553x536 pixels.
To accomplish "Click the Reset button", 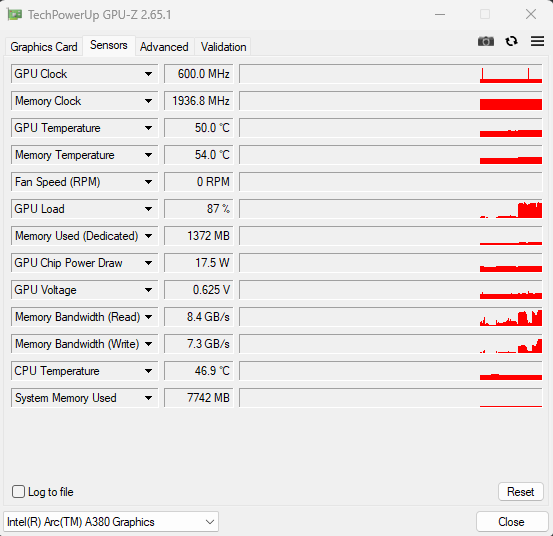I will (521, 492).
